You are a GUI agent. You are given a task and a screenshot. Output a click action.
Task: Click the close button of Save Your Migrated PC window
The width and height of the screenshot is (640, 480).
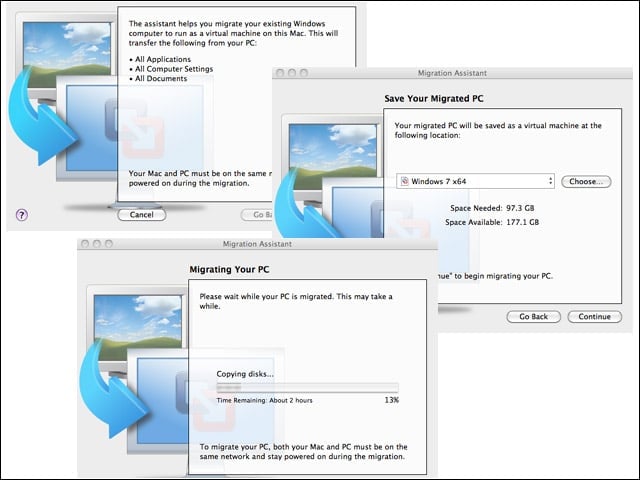tap(280, 73)
